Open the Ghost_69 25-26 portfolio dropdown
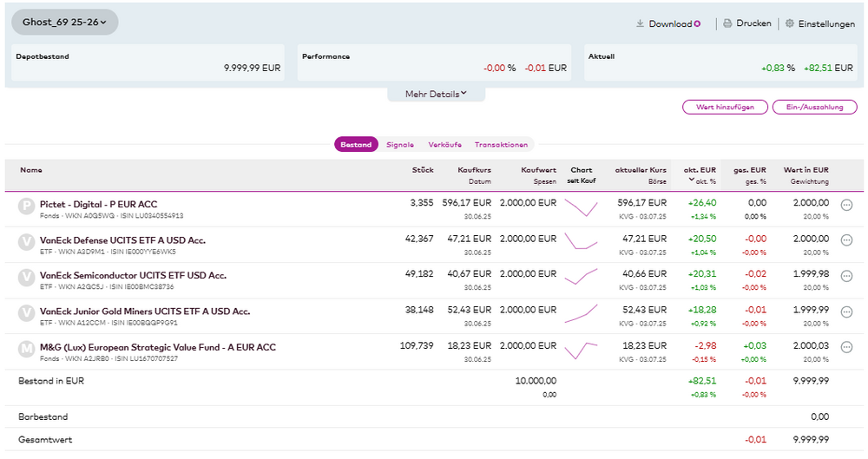 click(x=65, y=22)
